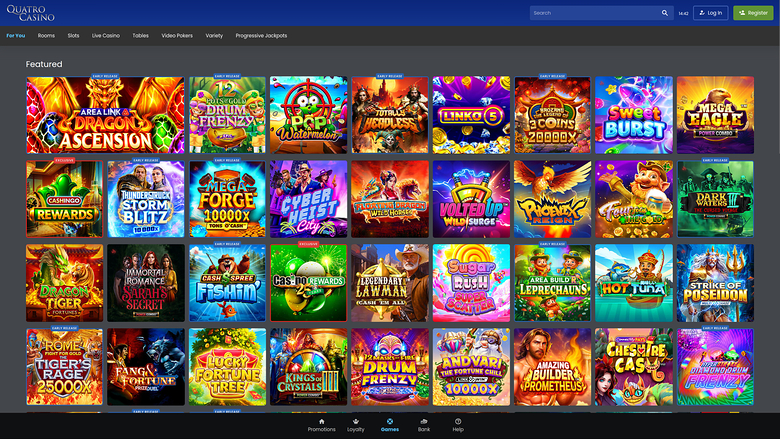The width and height of the screenshot is (780, 439).
Task: Launch the Cash Spree Fishin' game
Action: pos(227,283)
